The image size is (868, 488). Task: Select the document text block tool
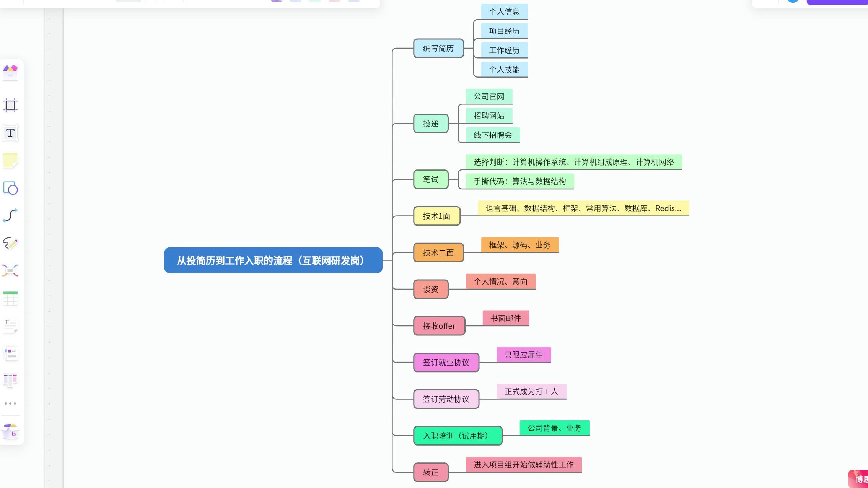click(10, 326)
